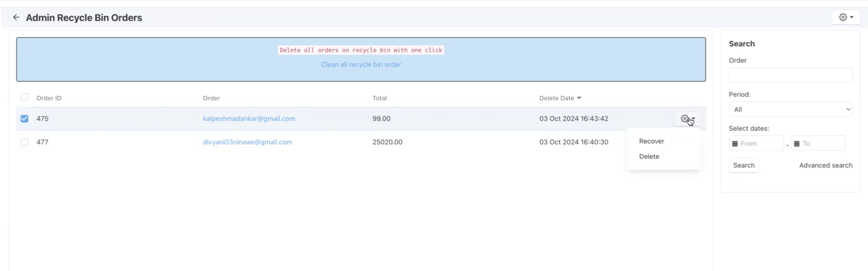Click the Order ID column header
Image resolution: width=868 pixels, height=271 pixels.
[x=49, y=98]
